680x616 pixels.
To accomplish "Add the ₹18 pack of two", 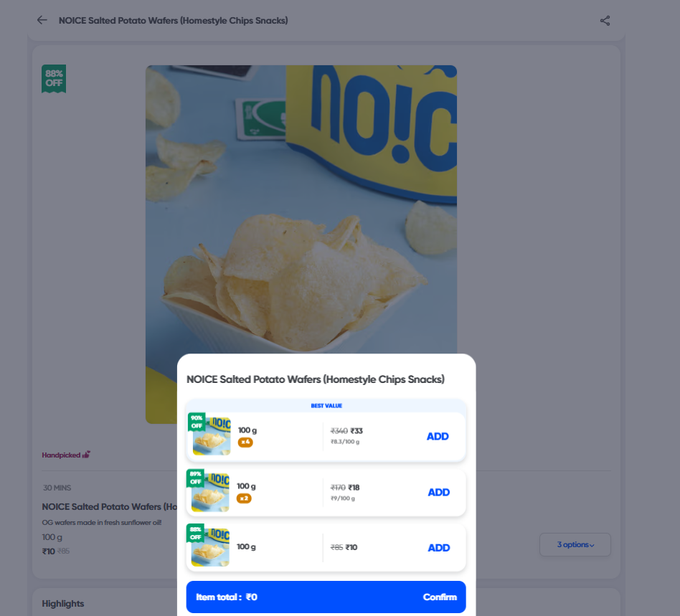I will (x=438, y=493).
